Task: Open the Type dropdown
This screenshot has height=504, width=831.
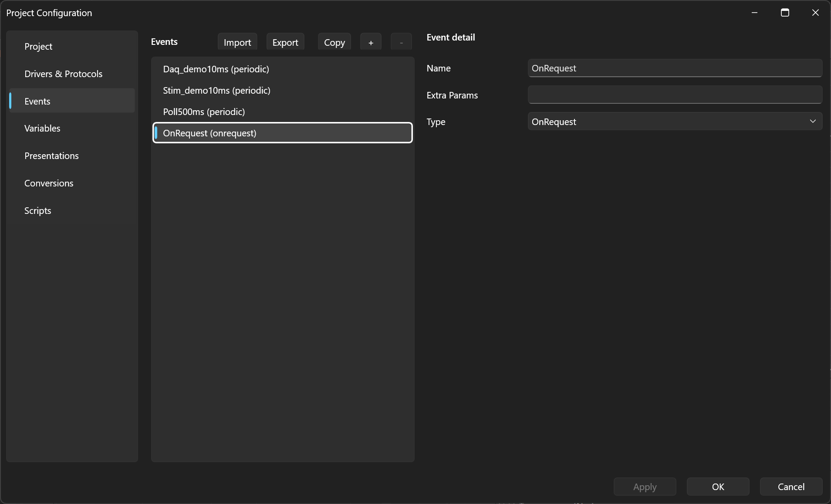Action: click(x=675, y=122)
